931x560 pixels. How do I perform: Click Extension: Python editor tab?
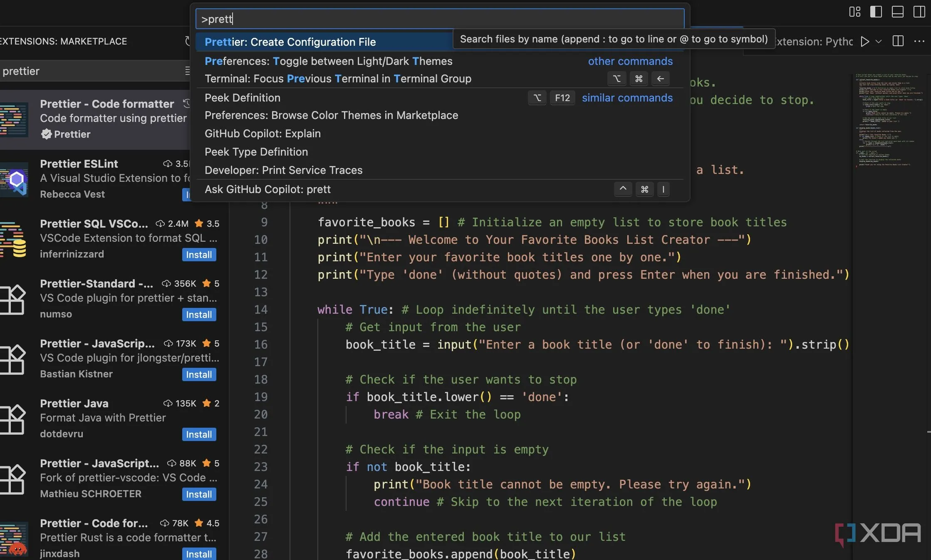(x=813, y=42)
